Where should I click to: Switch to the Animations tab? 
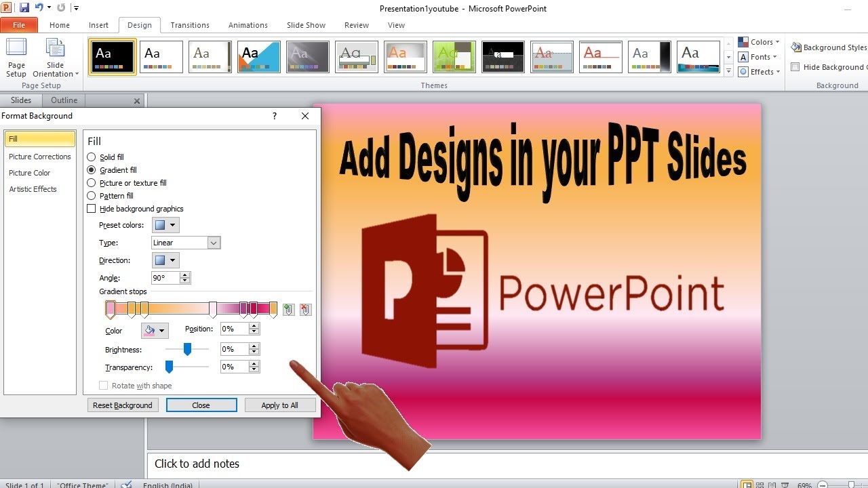point(248,25)
